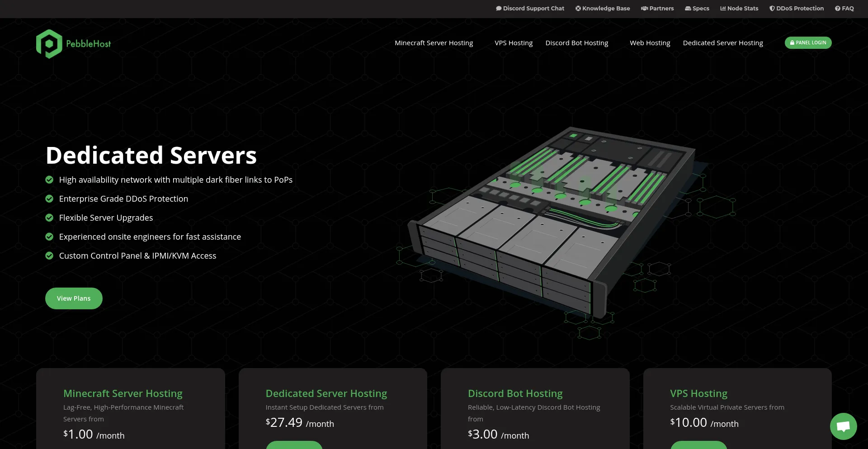Image resolution: width=868 pixels, height=449 pixels.
Task: Open Discord Support Chat link
Action: pyautogui.click(x=530, y=9)
